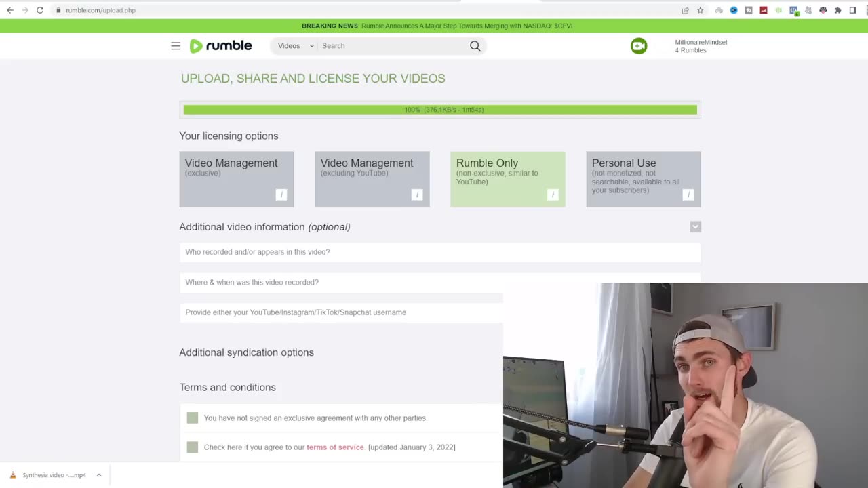Viewport: 868px width, 488px height.
Task: Check the agree to terms of service checkbox
Action: (193, 447)
